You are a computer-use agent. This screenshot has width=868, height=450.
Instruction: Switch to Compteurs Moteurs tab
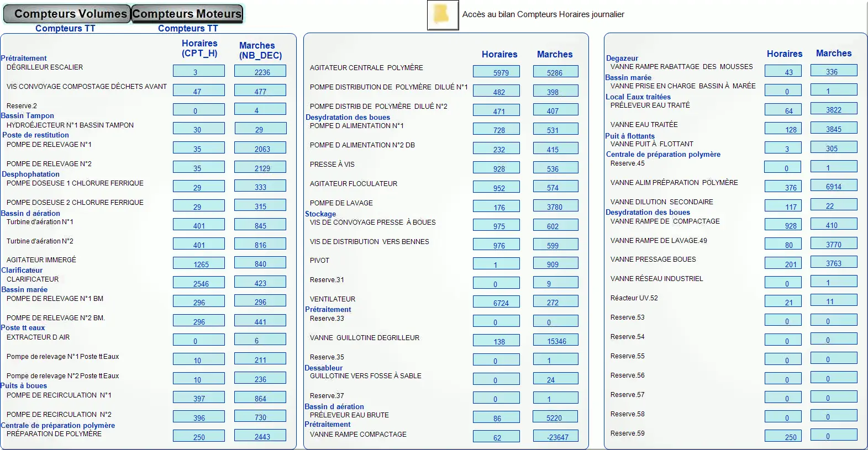pos(187,14)
